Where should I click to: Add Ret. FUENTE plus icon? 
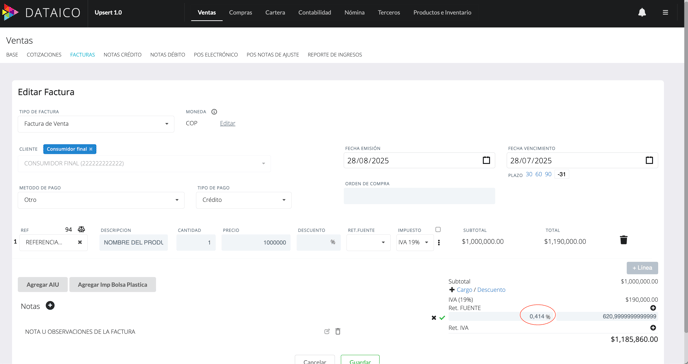point(653,308)
